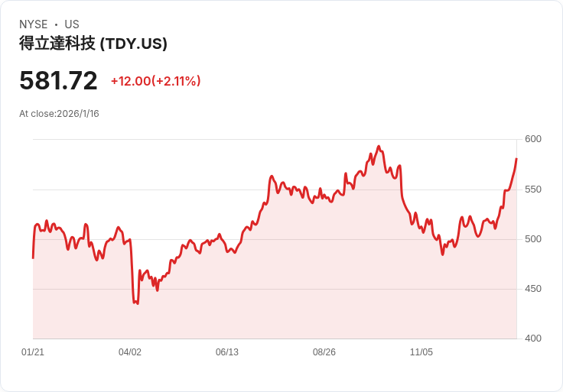
Task: Click the 400 y-axis label
Action: pyautogui.click(x=533, y=339)
